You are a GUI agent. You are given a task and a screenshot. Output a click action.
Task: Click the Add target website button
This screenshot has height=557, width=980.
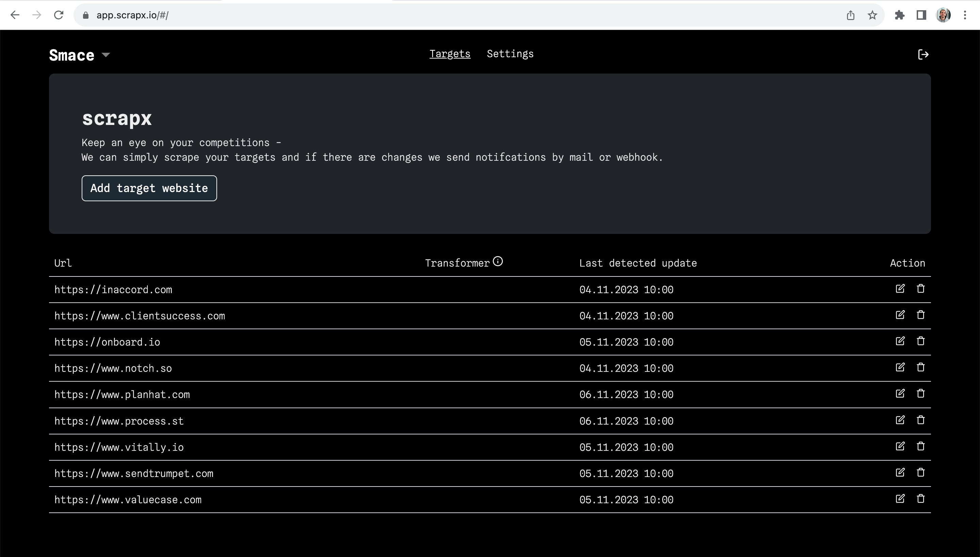149,188
